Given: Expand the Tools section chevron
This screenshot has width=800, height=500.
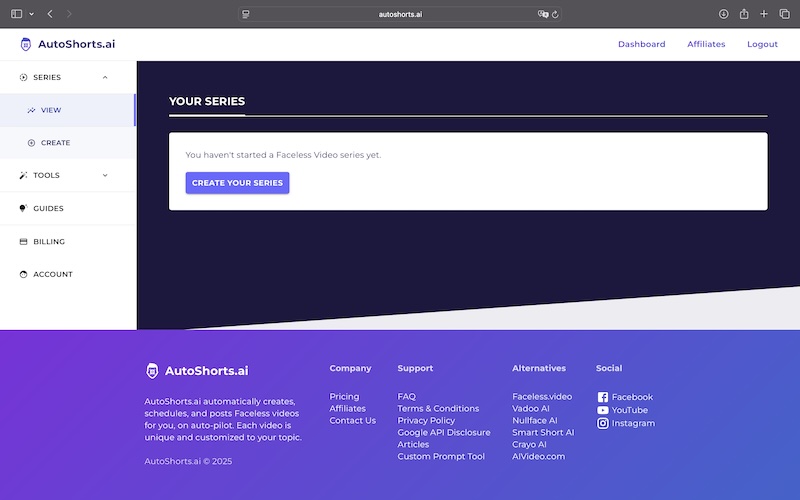Looking at the screenshot, I should tap(105, 176).
